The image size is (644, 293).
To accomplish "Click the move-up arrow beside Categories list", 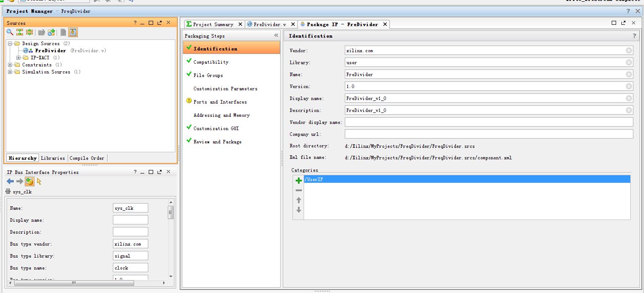I will 299,200.
